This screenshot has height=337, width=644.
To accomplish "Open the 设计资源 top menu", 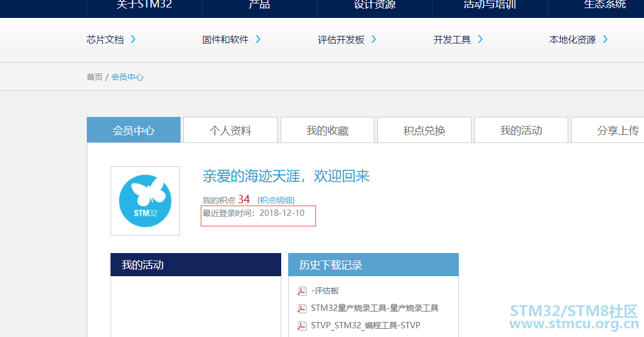I will pos(374,5).
